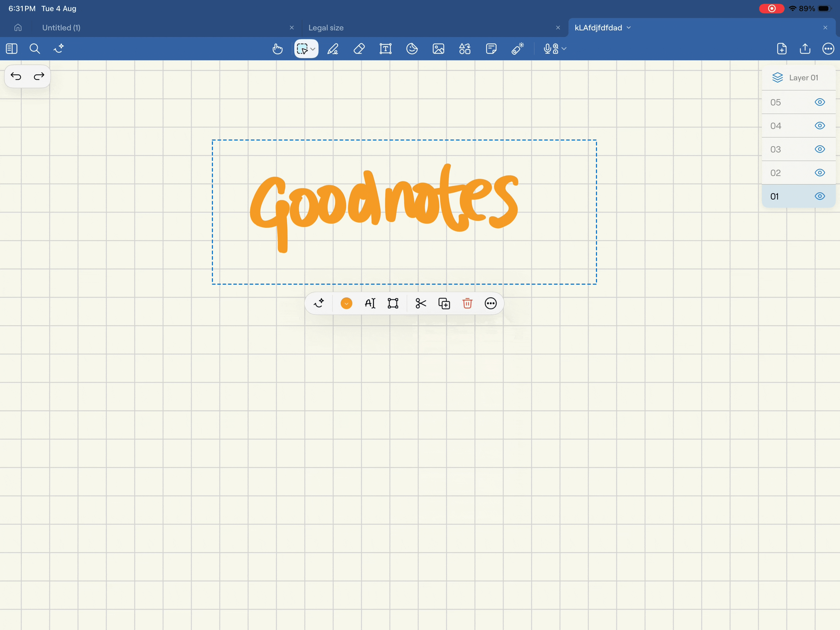Duplicate the selected handwriting
840x630 pixels.
coord(444,303)
